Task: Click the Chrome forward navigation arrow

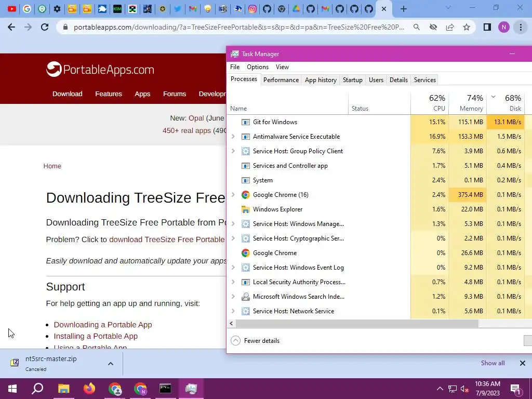Action: click(x=28, y=27)
